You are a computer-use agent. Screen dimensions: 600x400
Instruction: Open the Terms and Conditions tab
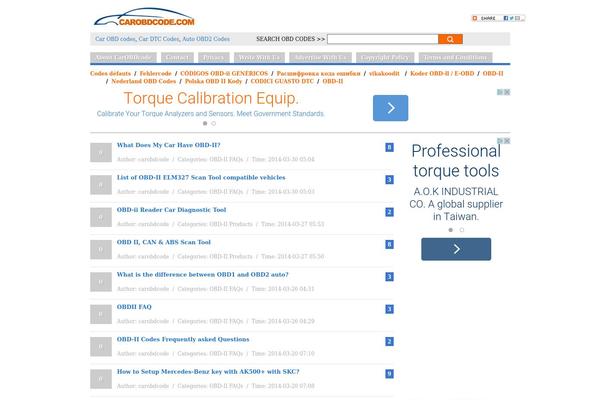pyautogui.click(x=455, y=57)
